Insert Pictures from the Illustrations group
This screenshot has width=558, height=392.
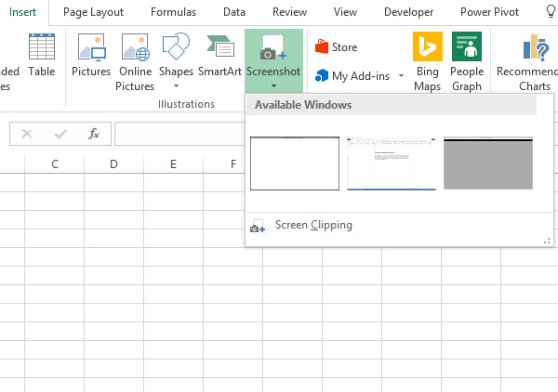click(91, 56)
